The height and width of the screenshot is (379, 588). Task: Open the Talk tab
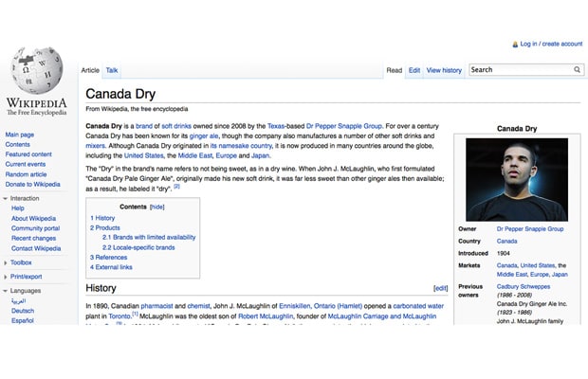112,70
